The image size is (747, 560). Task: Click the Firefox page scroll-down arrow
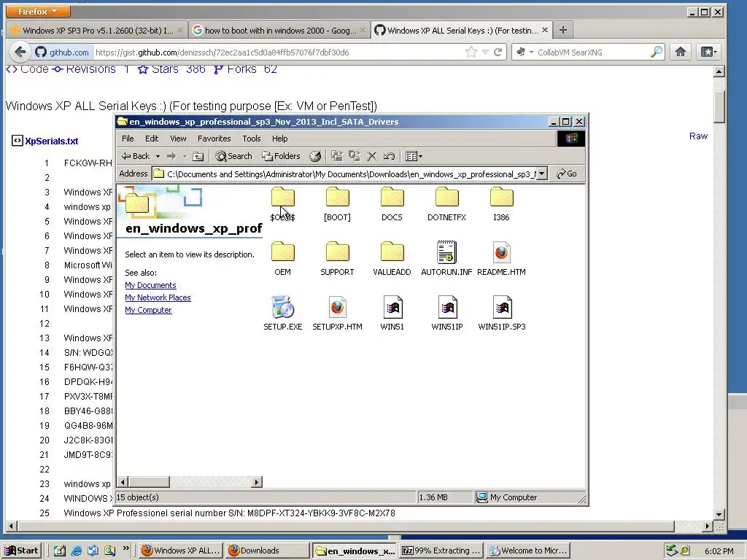pos(719,515)
